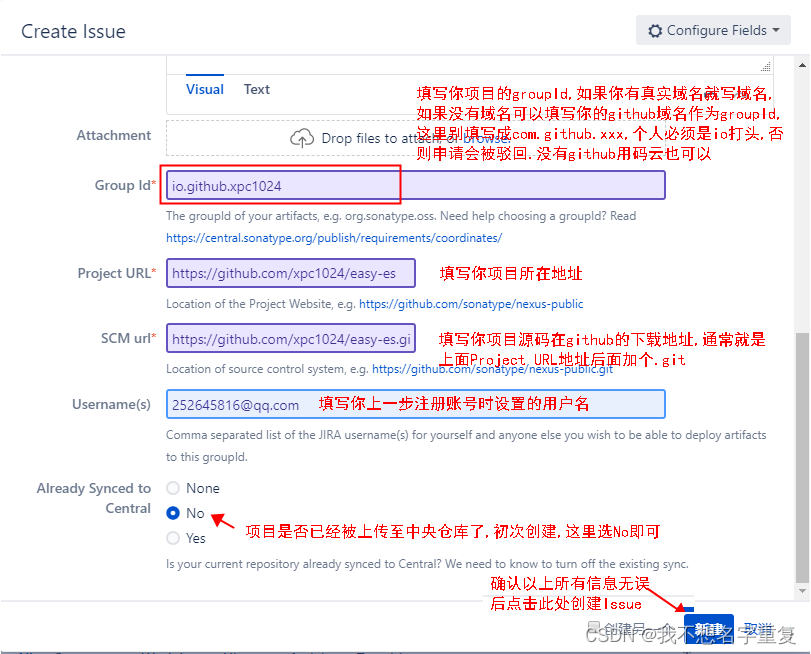Click the scrollbar down arrow
Viewport: 811px width, 654px height.
coord(802,590)
